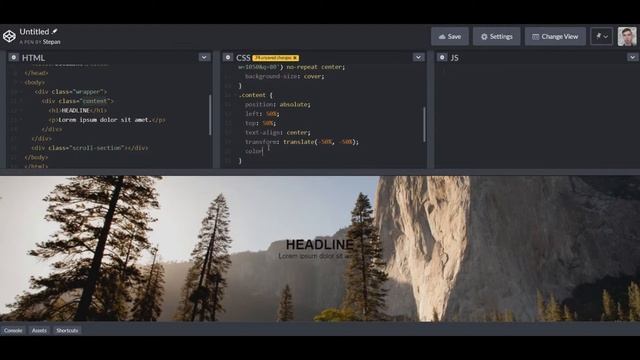Click the CodePen logo icon

tap(9, 36)
